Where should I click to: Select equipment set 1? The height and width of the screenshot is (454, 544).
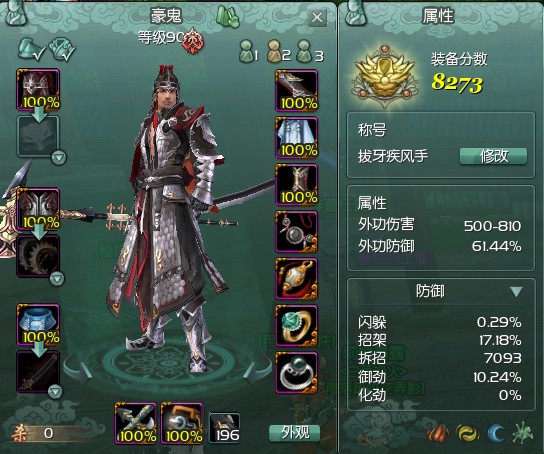coord(249,52)
